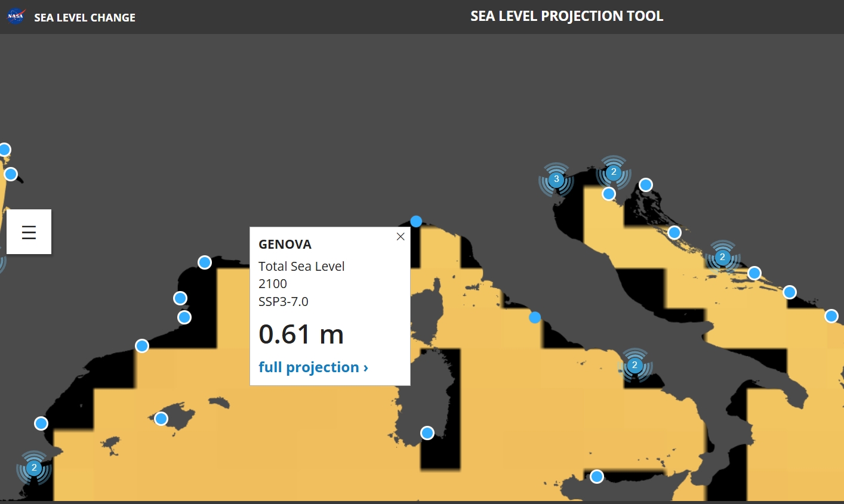Select the Genova station dot above the popup
The image size is (844, 504).
tap(416, 221)
